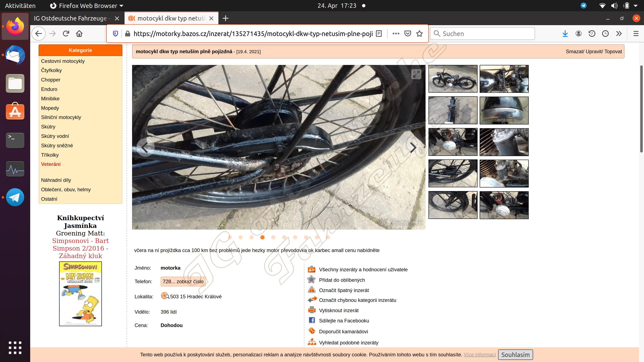Open tracking protection shield icon
644x362 pixels.
(115, 34)
